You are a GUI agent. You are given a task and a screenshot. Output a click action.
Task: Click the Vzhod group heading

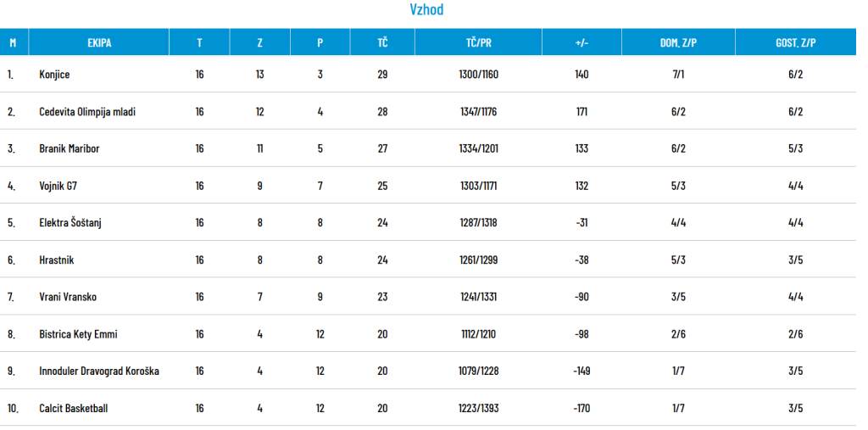(x=427, y=10)
